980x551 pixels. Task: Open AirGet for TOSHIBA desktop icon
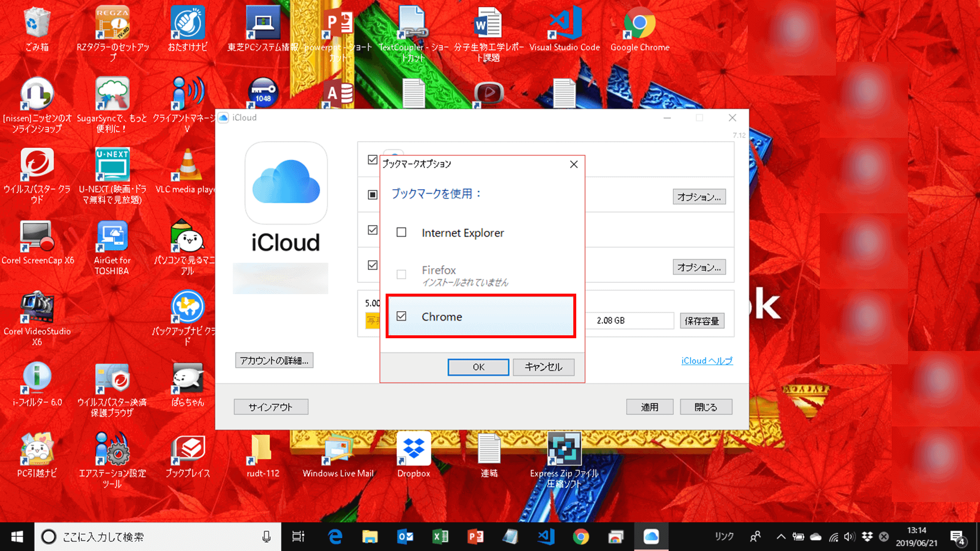coord(112,248)
